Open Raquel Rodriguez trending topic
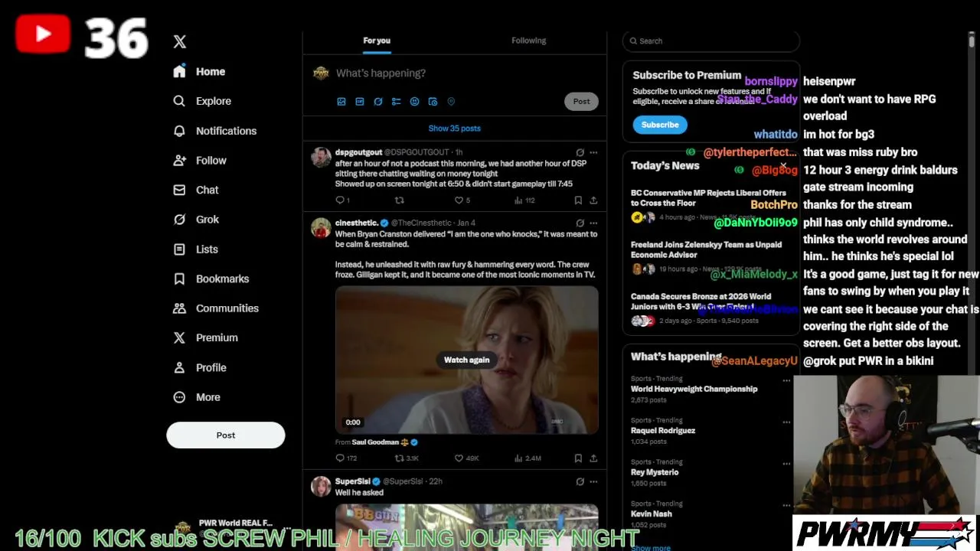 coord(662,431)
